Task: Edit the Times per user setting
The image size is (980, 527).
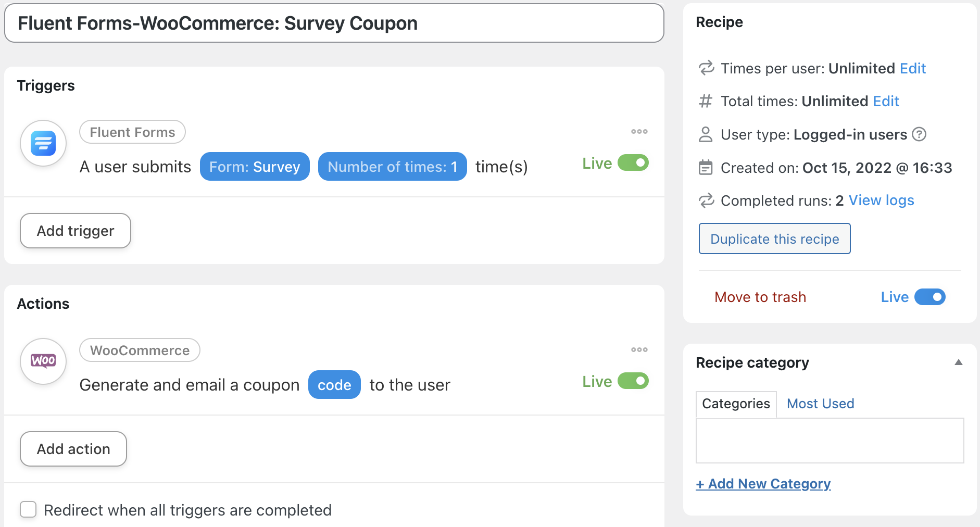Action: (x=913, y=68)
